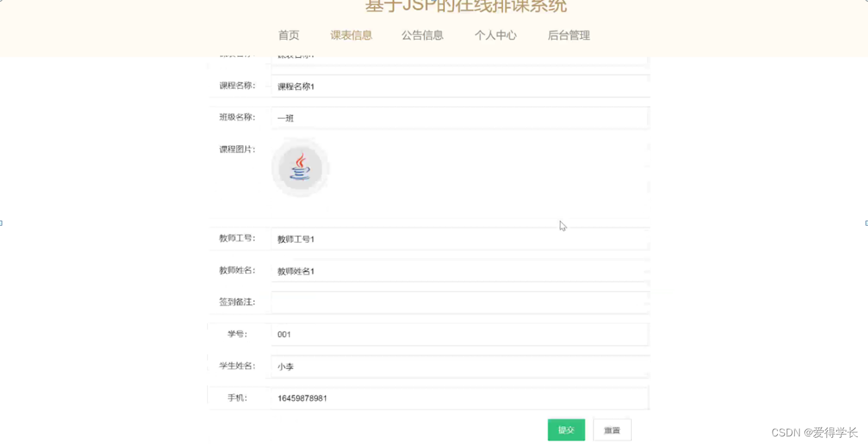Screen dimensions: 868x444
Task: Click the 学号 field containing 001
Action: coord(460,334)
